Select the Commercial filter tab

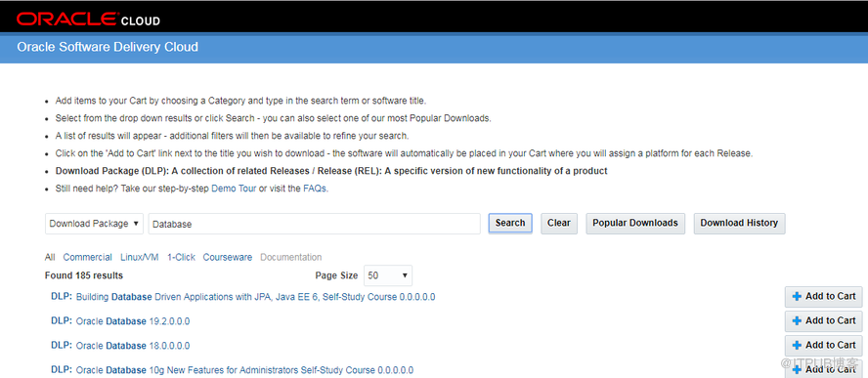[x=87, y=257]
